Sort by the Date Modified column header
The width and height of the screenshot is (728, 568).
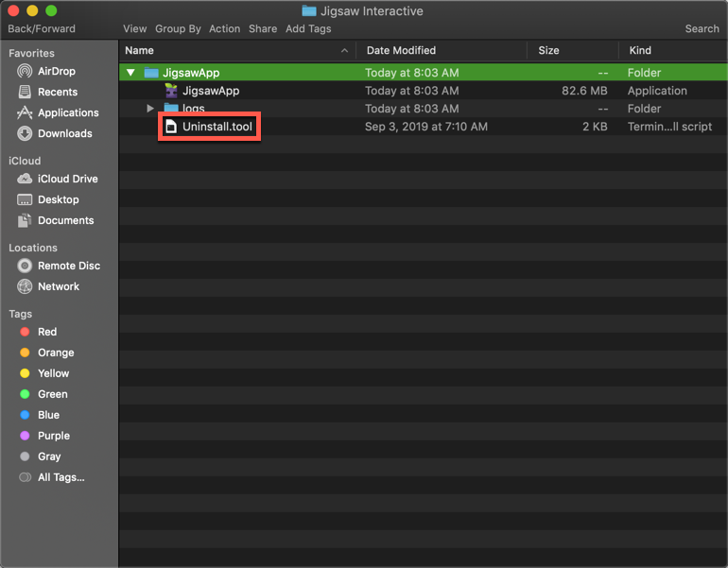tap(401, 50)
